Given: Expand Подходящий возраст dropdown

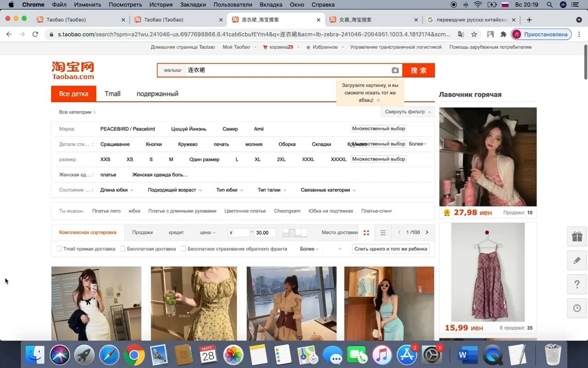Looking at the screenshot, I should click(x=175, y=190).
